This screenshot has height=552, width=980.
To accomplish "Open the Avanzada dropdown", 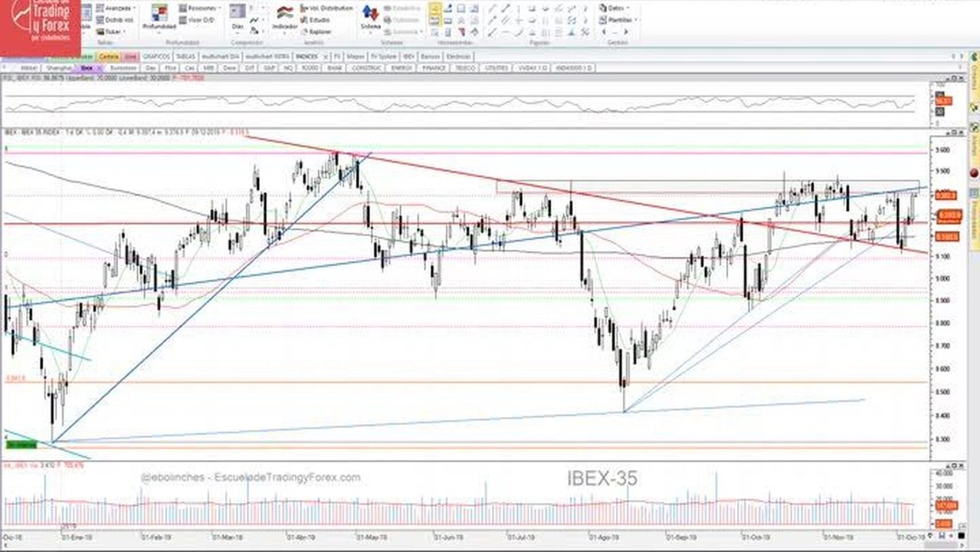I will tap(116, 8).
